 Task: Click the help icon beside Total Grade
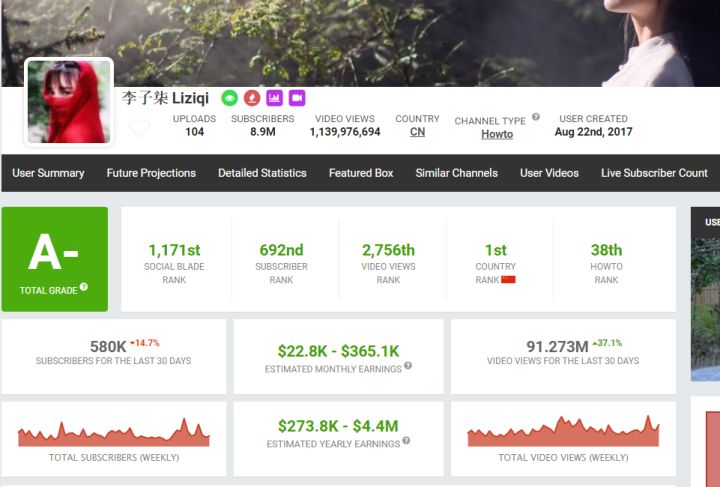[x=84, y=287]
